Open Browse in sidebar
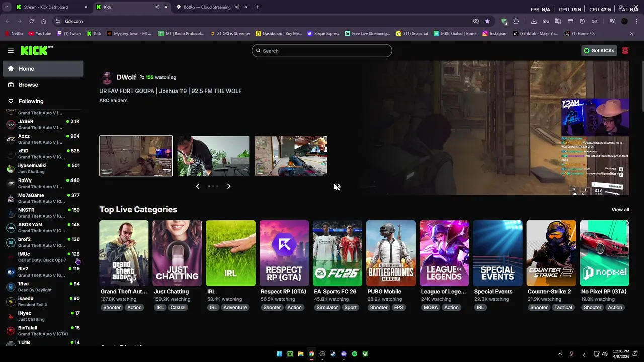Image resolution: width=644 pixels, height=362 pixels. [x=43, y=85]
